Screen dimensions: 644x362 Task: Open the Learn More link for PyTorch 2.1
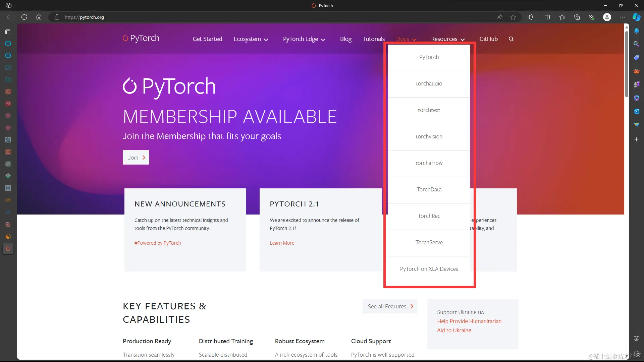(x=282, y=243)
